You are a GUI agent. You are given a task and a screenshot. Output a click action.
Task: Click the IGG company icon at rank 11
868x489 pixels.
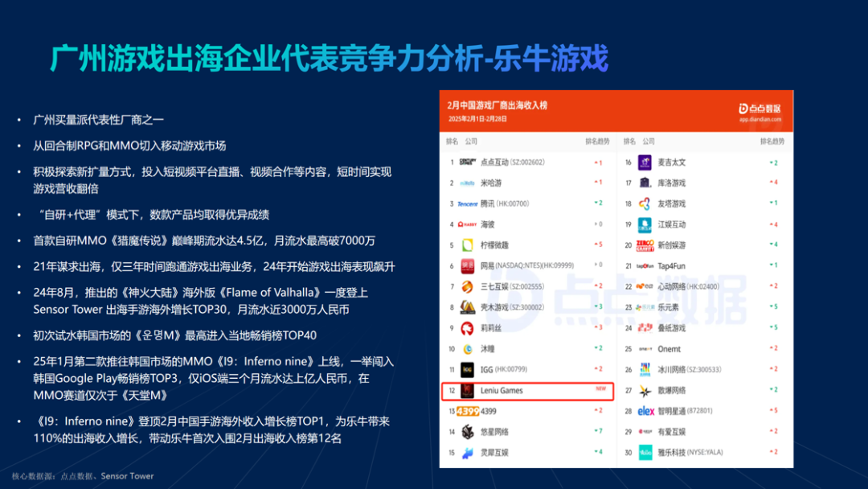[x=467, y=369]
